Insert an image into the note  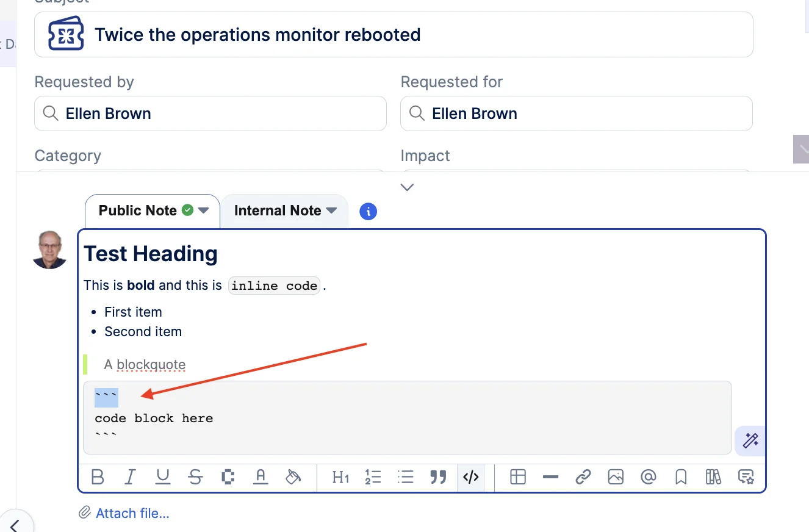(x=616, y=476)
